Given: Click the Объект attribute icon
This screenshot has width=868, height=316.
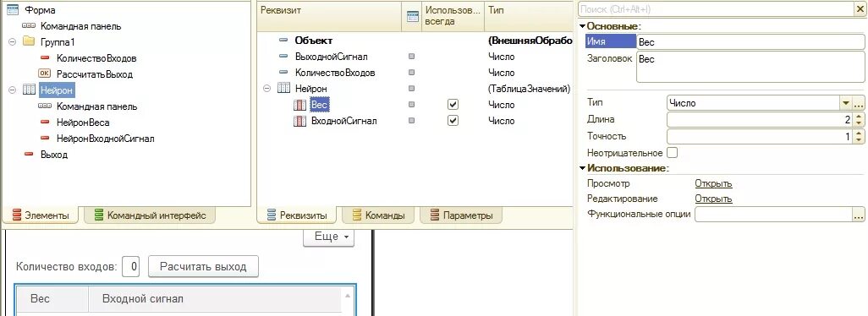Looking at the screenshot, I should [283, 41].
